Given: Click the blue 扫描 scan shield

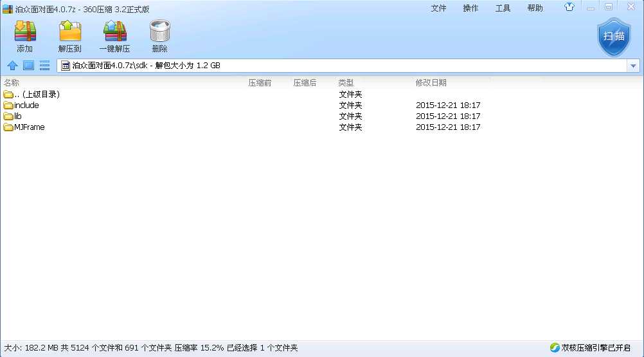Looking at the screenshot, I should tap(614, 37).
